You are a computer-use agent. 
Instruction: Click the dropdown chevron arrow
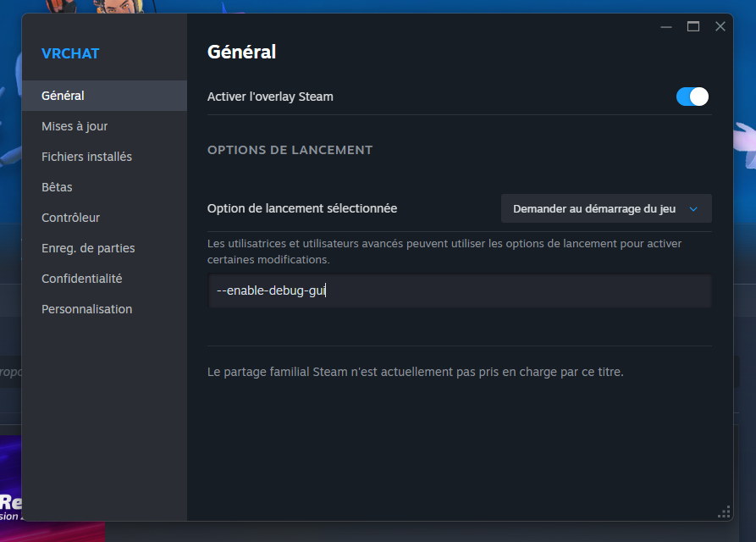pyautogui.click(x=693, y=209)
